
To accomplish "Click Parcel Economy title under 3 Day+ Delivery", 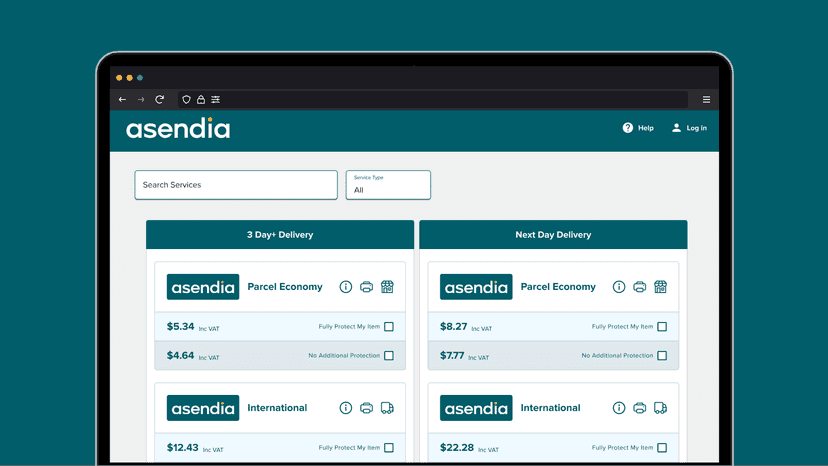I will pos(285,287).
